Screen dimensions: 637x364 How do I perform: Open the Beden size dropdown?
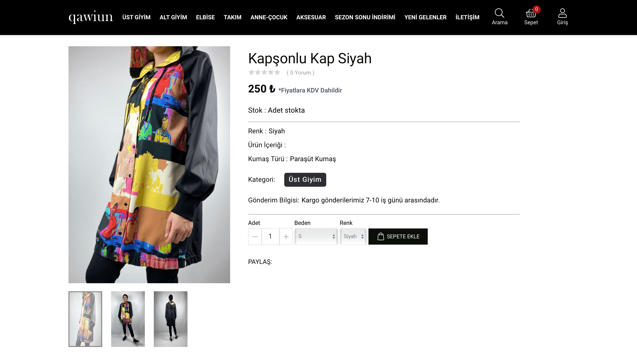pyautogui.click(x=316, y=237)
